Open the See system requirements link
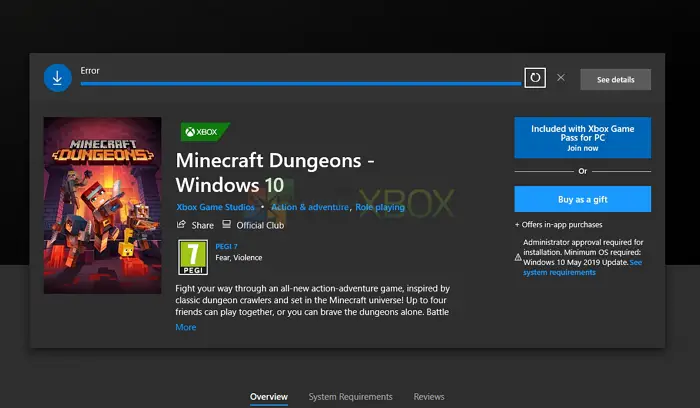The image size is (700, 408). 583,267
